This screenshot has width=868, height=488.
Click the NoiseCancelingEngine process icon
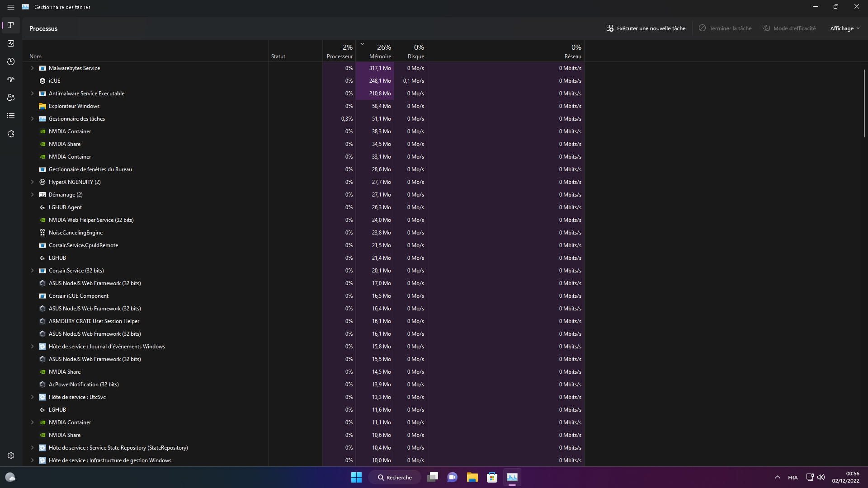[x=42, y=233]
